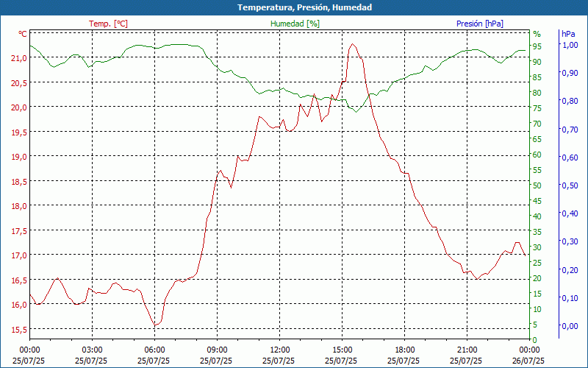Screen dimensions: 588x368
Task: Click the 19,0 temperature axis value
Action: [x=20, y=157]
